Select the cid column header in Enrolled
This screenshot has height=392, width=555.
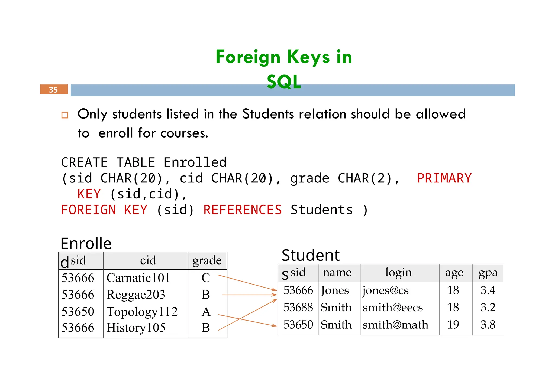[x=148, y=261]
